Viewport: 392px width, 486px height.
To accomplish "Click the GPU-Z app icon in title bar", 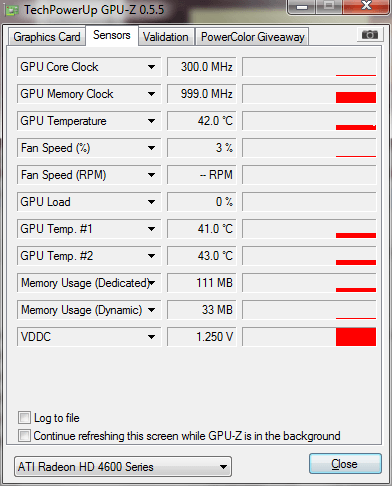I will [x=12, y=11].
